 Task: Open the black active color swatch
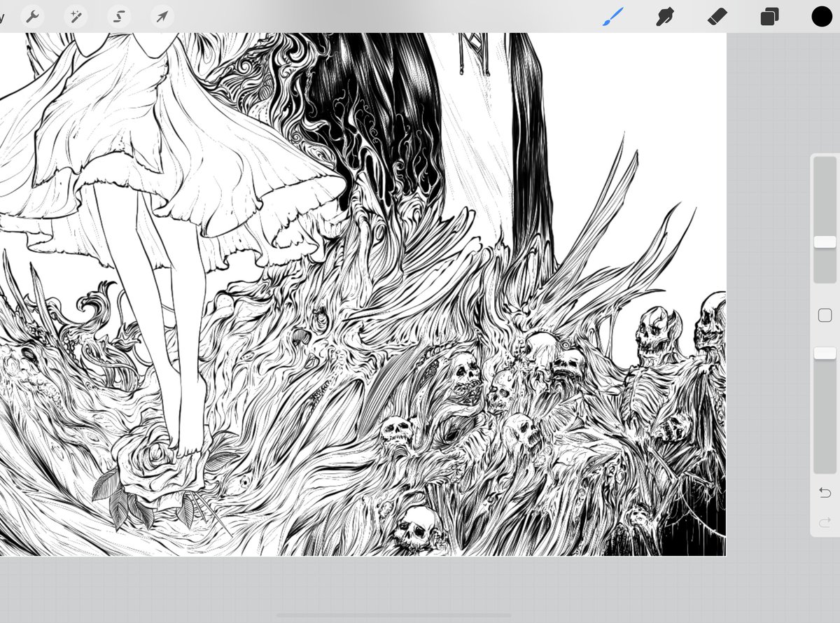click(x=822, y=17)
